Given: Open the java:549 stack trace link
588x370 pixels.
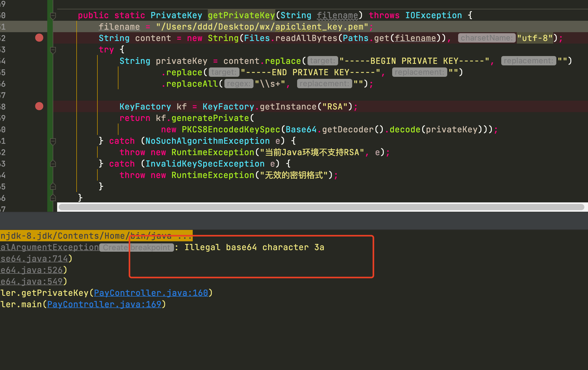Looking at the screenshot, I should 32,282.
